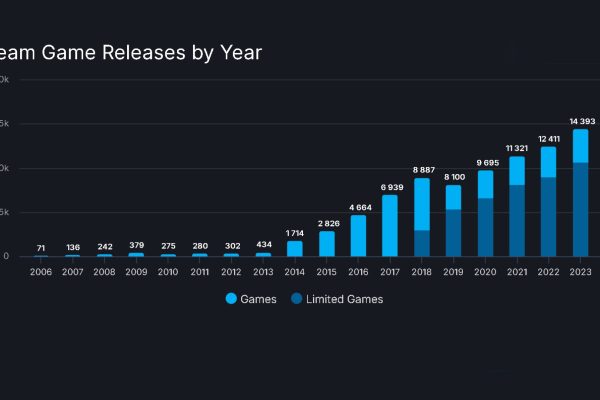Click the value label 434
Viewport: 600px width, 400px height.
pos(264,244)
